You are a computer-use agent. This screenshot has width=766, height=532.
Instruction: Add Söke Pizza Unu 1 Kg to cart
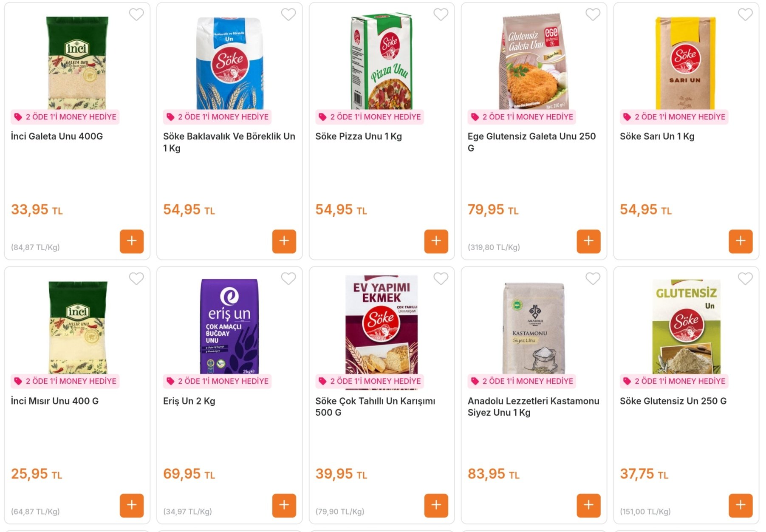pos(436,241)
